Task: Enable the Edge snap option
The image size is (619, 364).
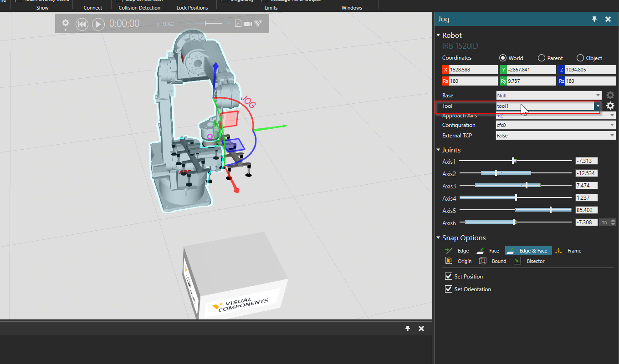Action: coord(457,251)
